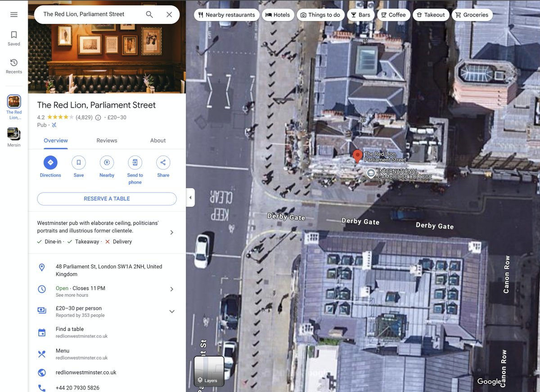Click International Cambridge College map marker
Screen dimensions: 540x392
click(371, 174)
